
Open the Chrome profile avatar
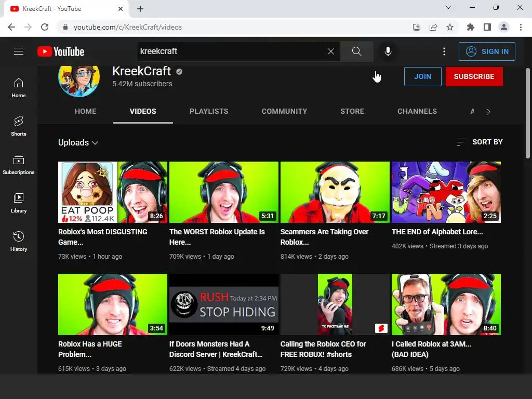tap(504, 27)
